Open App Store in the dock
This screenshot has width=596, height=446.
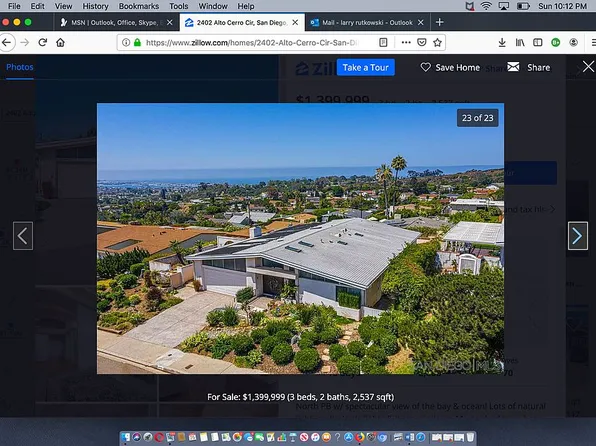click(x=349, y=437)
